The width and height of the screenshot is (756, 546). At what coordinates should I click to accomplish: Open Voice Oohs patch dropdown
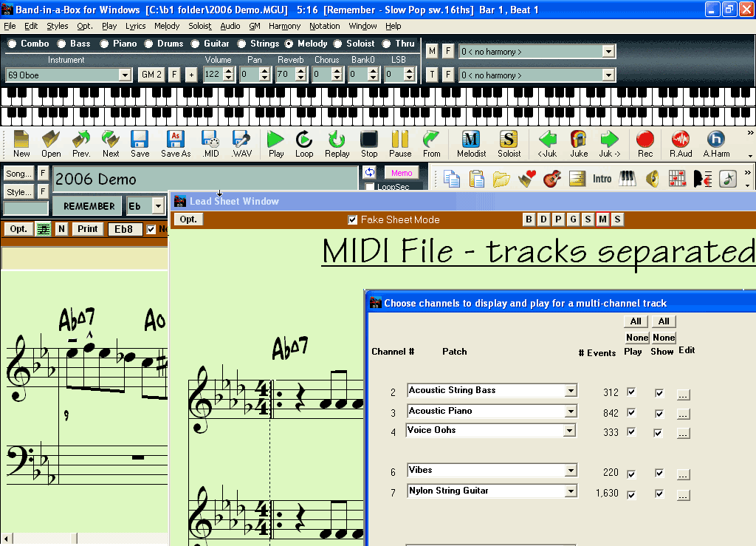569,430
